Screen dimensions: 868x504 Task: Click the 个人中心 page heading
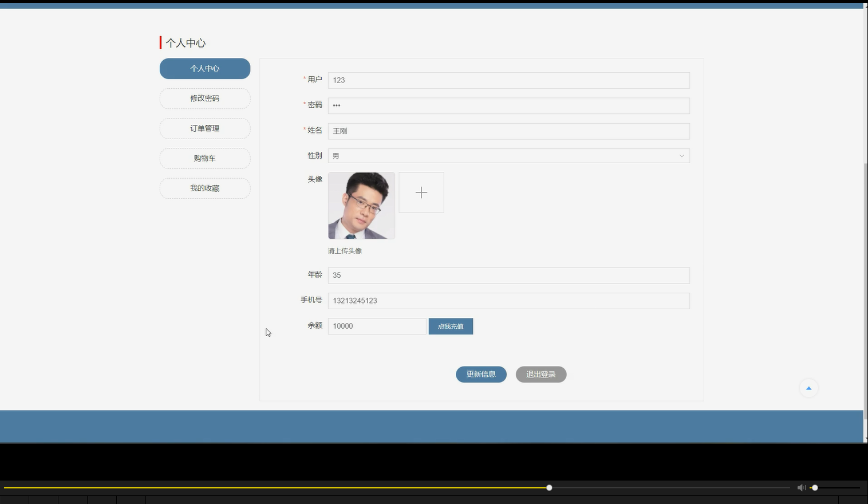tap(186, 43)
